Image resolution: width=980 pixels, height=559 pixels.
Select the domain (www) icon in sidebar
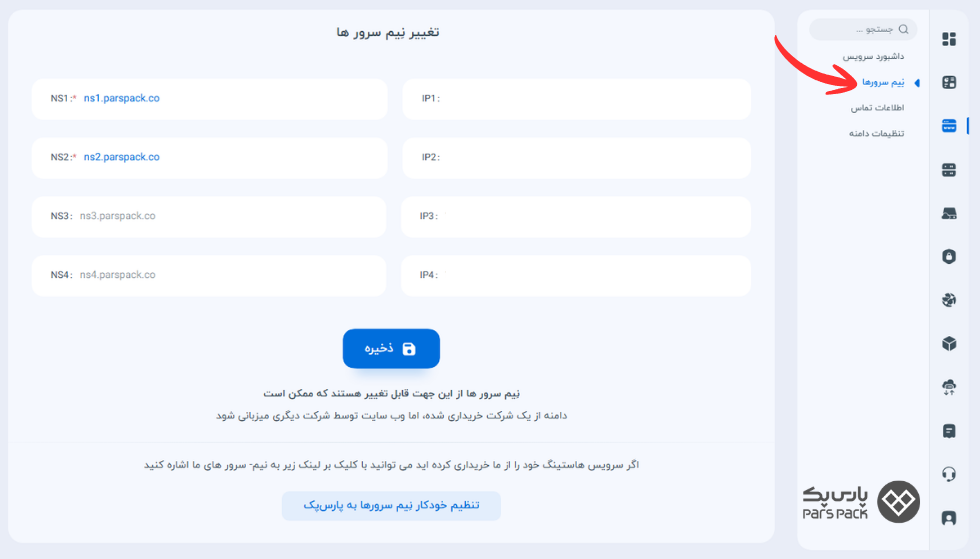(x=949, y=126)
